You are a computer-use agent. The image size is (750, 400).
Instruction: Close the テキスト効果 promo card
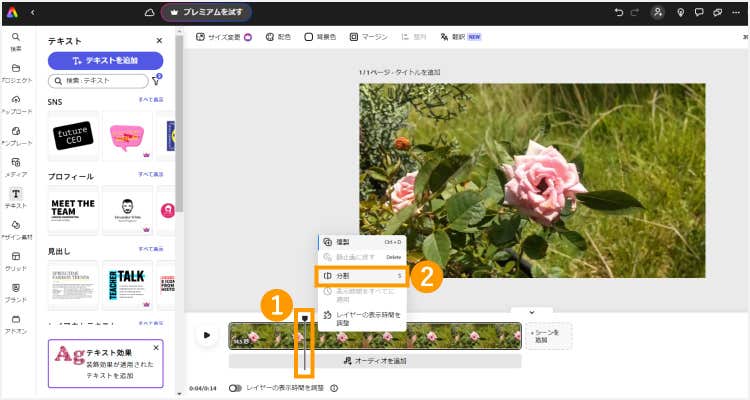[156, 348]
